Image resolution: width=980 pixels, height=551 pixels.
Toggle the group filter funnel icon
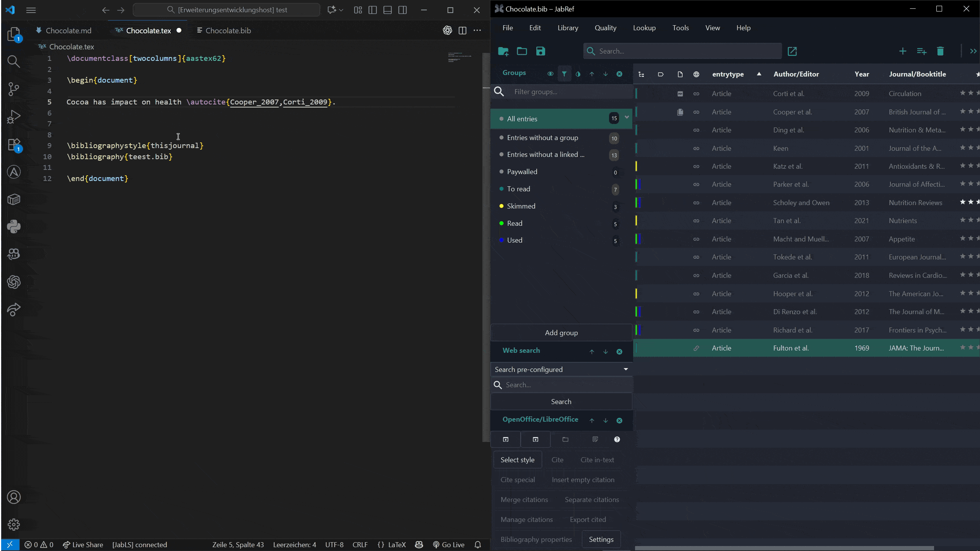[x=564, y=74]
